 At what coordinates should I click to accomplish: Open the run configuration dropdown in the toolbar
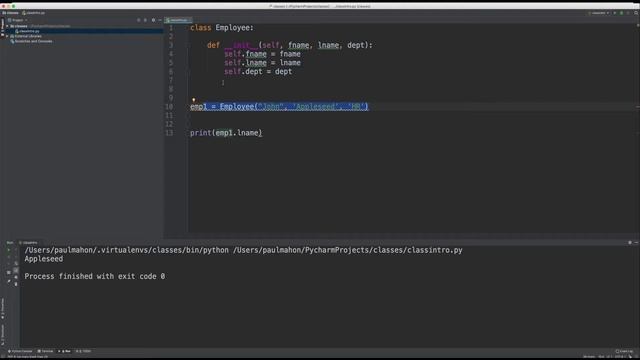point(598,13)
